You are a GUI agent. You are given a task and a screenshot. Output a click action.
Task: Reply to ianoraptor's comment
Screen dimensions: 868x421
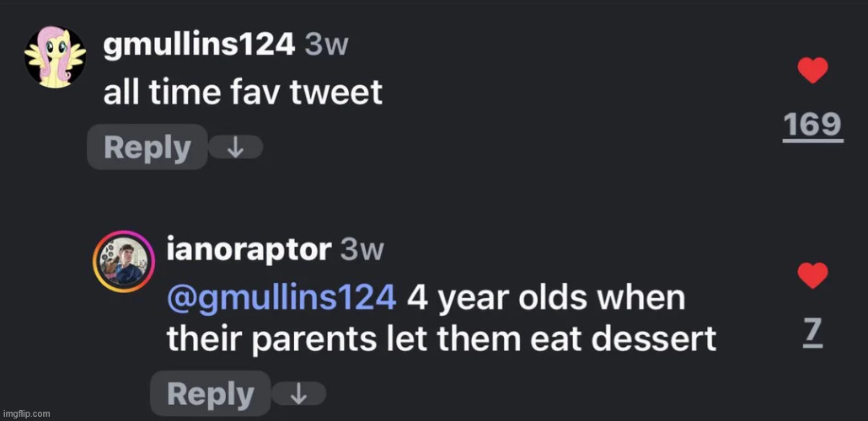tap(210, 393)
